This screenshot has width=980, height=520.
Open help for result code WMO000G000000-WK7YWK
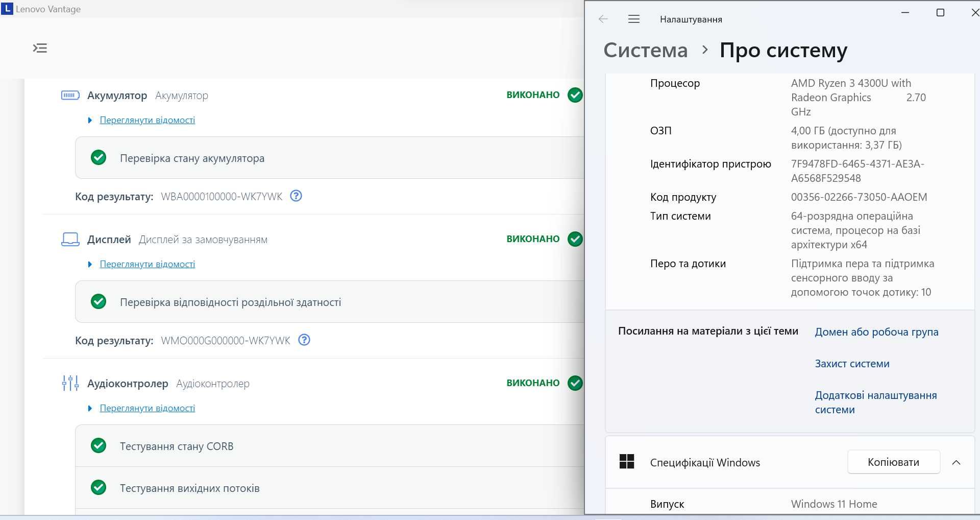pos(304,340)
